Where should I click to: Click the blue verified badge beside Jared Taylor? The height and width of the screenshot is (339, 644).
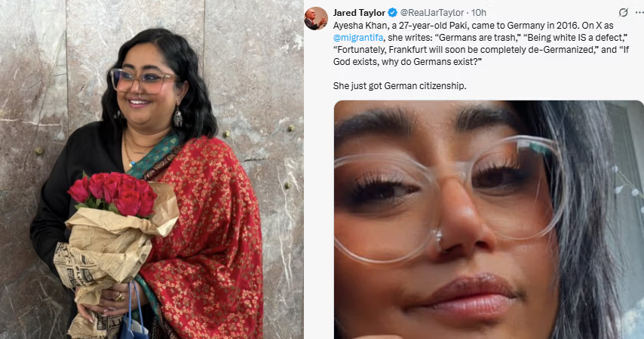pyautogui.click(x=392, y=12)
